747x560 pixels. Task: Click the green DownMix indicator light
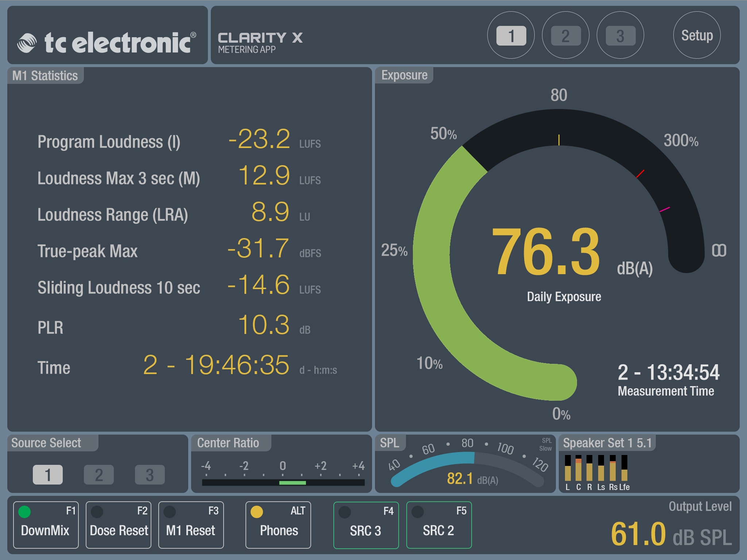click(x=24, y=512)
